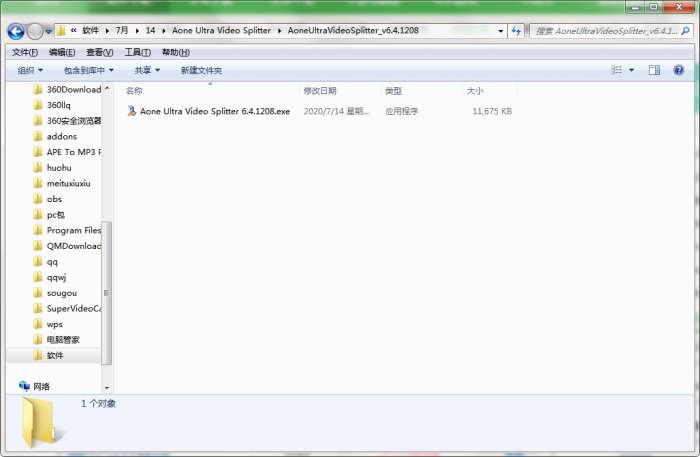This screenshot has width=700, height=457.
Task: Toggle the preview pane icon
Action: pyautogui.click(x=654, y=70)
